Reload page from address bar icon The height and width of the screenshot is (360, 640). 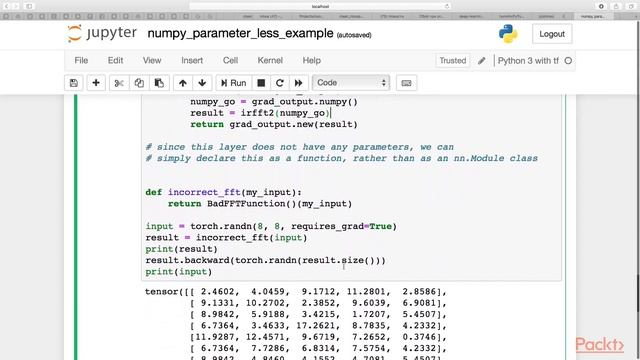point(447,6)
